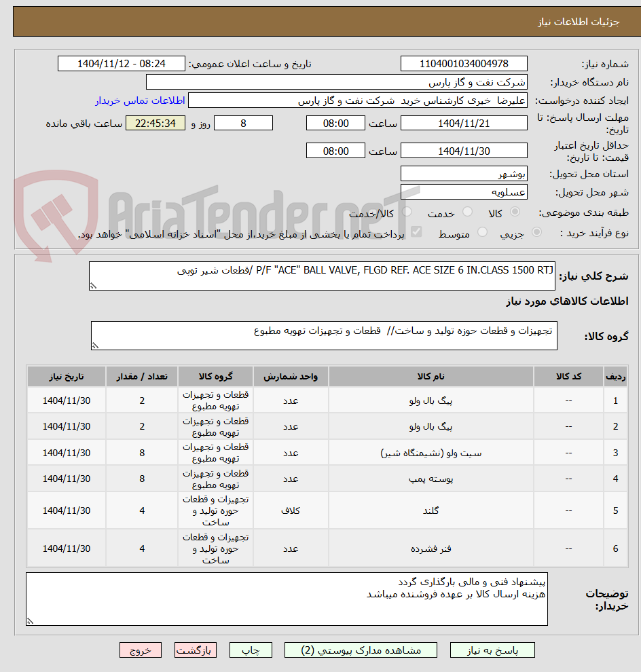Click the delivery city field عسلویه
The image size is (641, 672).
pyautogui.click(x=464, y=192)
